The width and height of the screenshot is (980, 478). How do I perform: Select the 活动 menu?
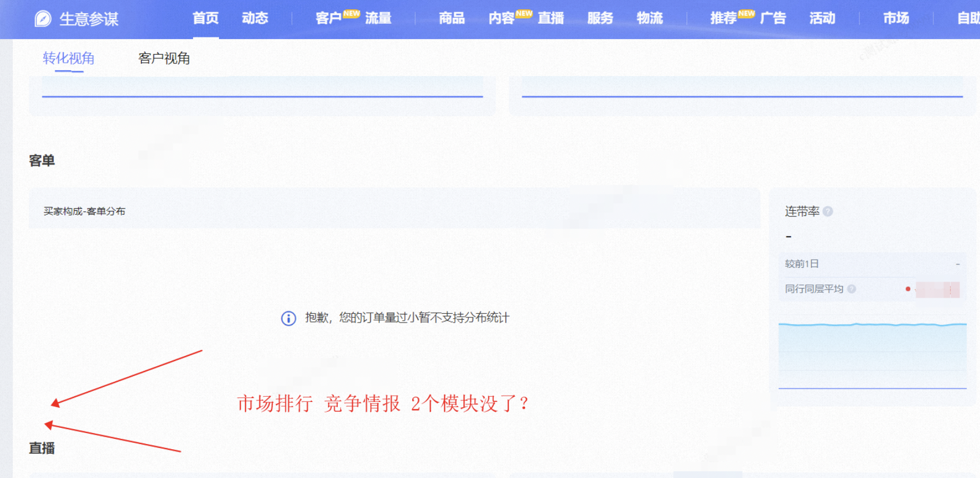click(x=822, y=18)
